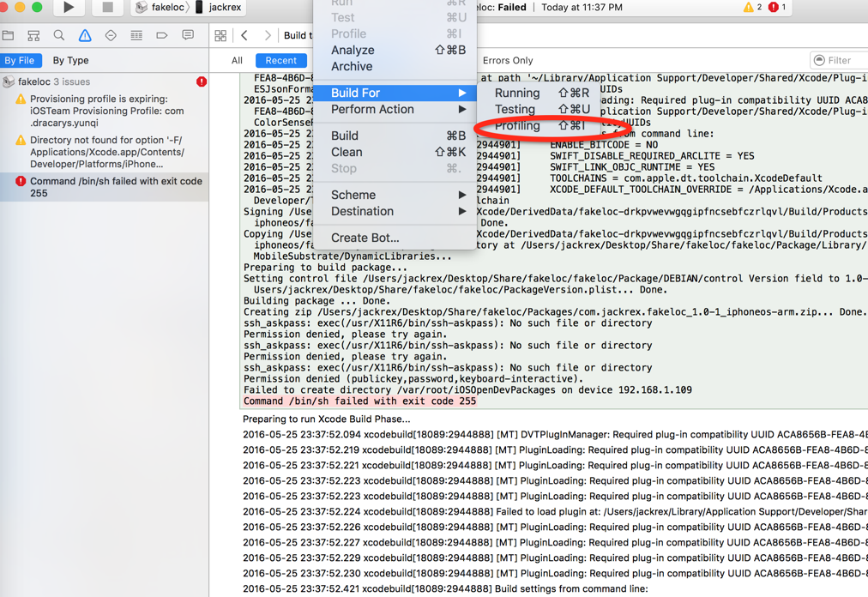Show the Symbol navigator
This screenshot has height=597, width=868.
tap(33, 36)
